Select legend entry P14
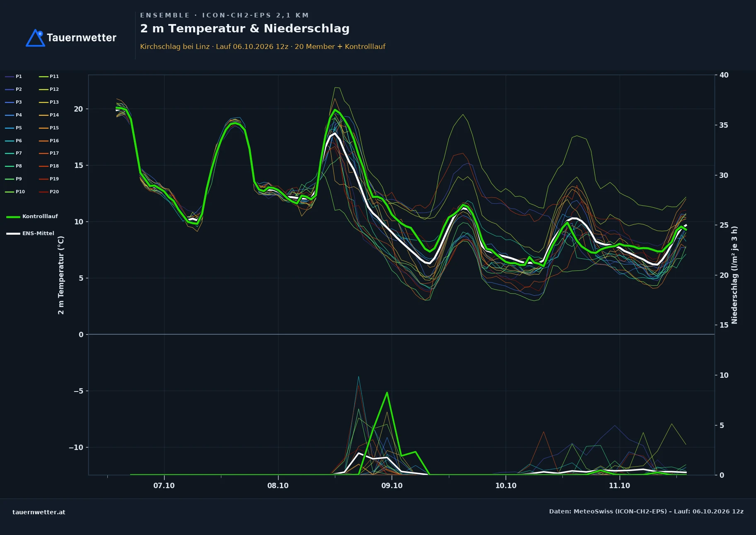Image resolution: width=756 pixels, height=535 pixels. point(49,115)
